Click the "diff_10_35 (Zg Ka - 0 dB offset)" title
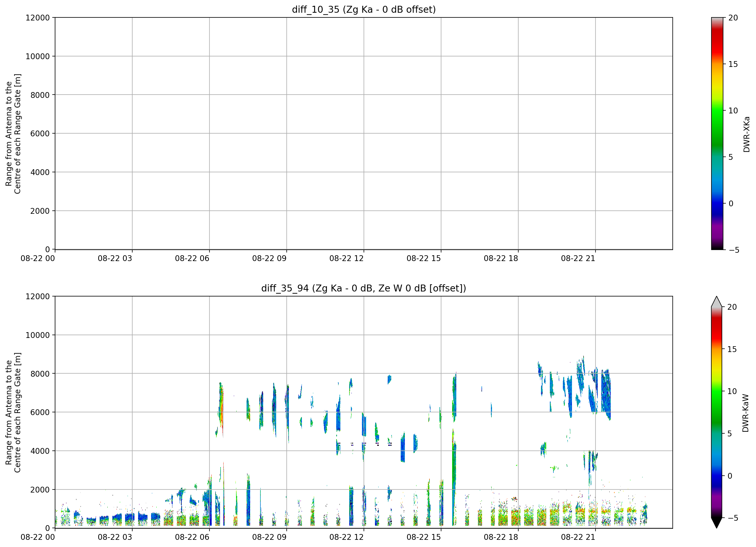The height and width of the screenshot is (547, 756). pos(364,9)
